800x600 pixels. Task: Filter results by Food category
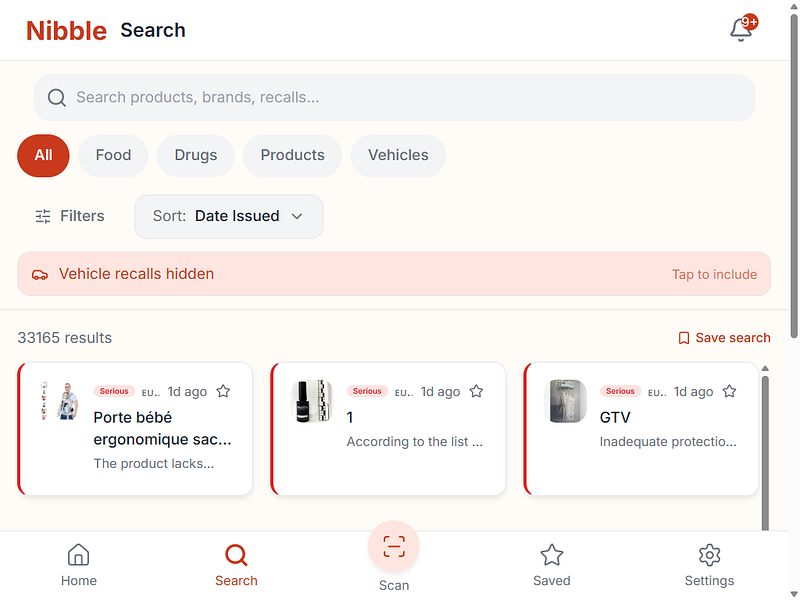(113, 155)
